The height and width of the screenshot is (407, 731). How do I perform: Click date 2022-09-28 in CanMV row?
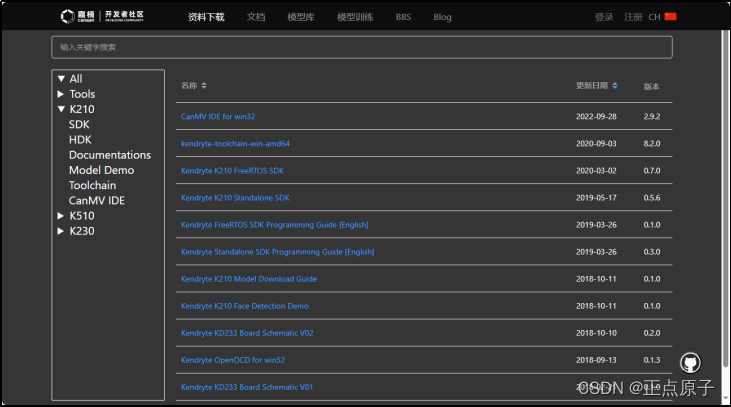[596, 117]
